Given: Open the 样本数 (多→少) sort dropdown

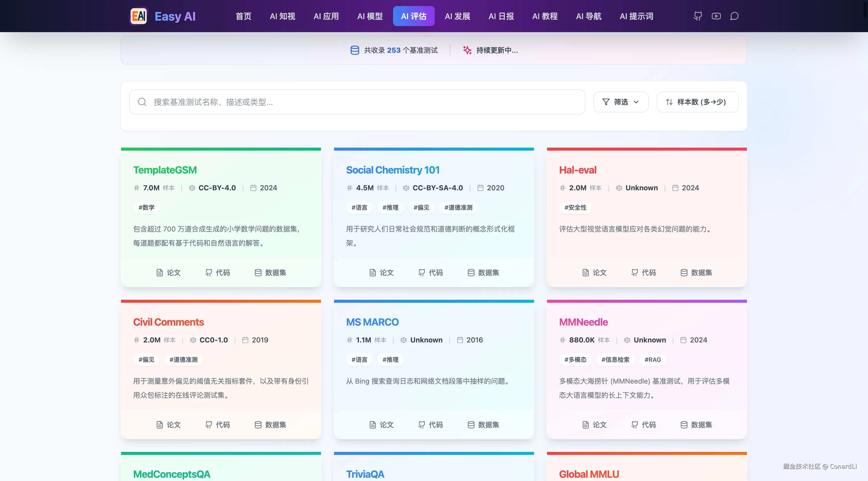Looking at the screenshot, I should (x=697, y=102).
